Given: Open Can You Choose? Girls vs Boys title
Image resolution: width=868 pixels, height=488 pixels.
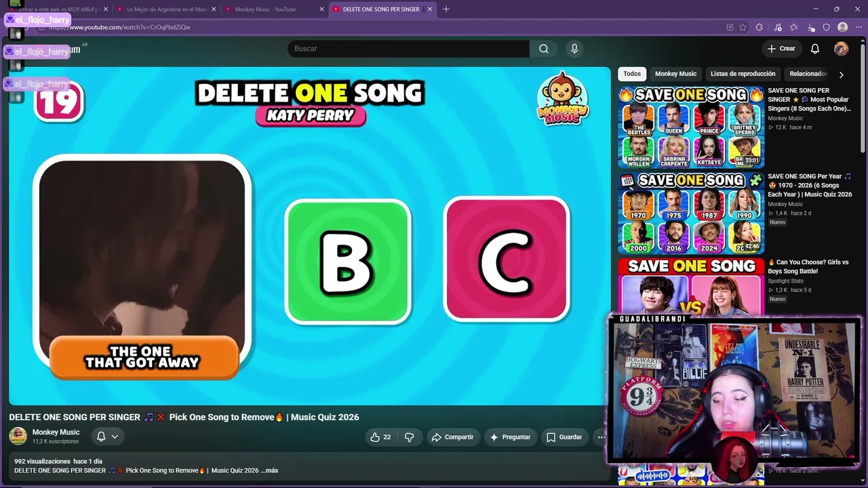Looking at the screenshot, I should click(x=808, y=266).
